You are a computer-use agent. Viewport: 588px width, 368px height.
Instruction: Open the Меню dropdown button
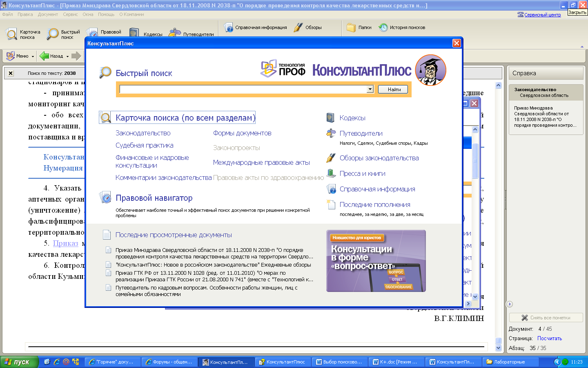coord(20,56)
